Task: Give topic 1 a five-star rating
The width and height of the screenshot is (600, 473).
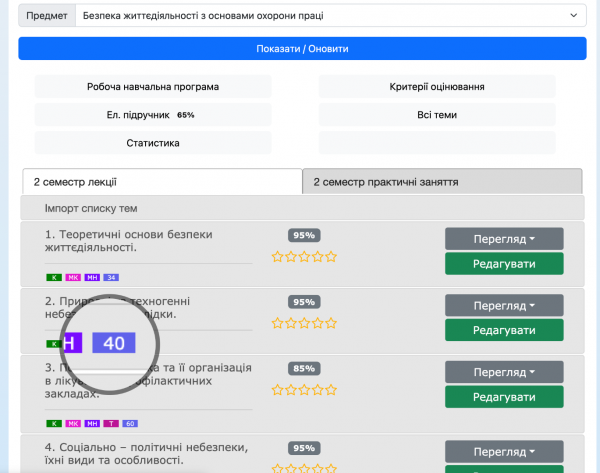Action: click(x=331, y=256)
